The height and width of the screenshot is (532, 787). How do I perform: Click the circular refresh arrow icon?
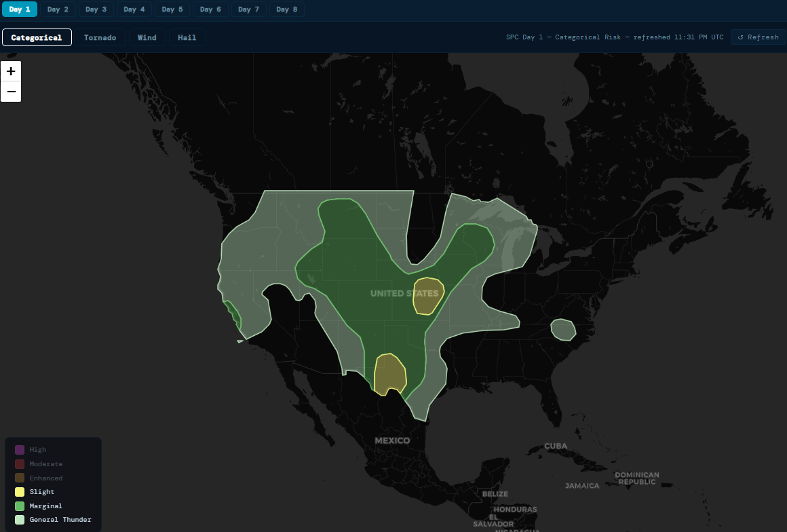pyautogui.click(x=741, y=37)
